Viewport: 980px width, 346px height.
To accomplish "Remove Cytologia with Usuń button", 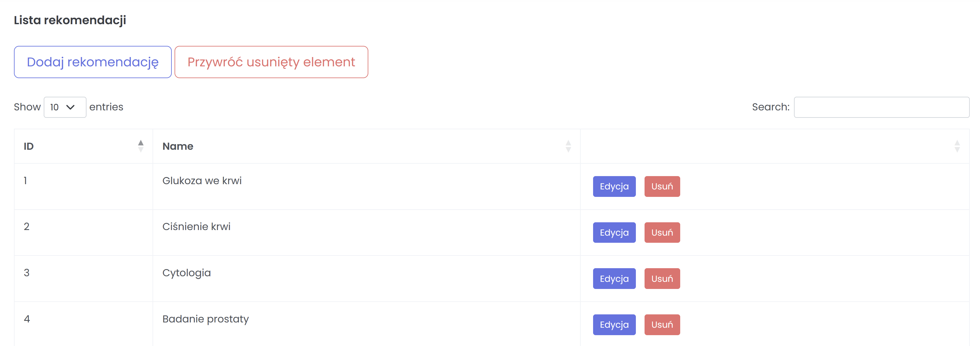I will [x=662, y=279].
